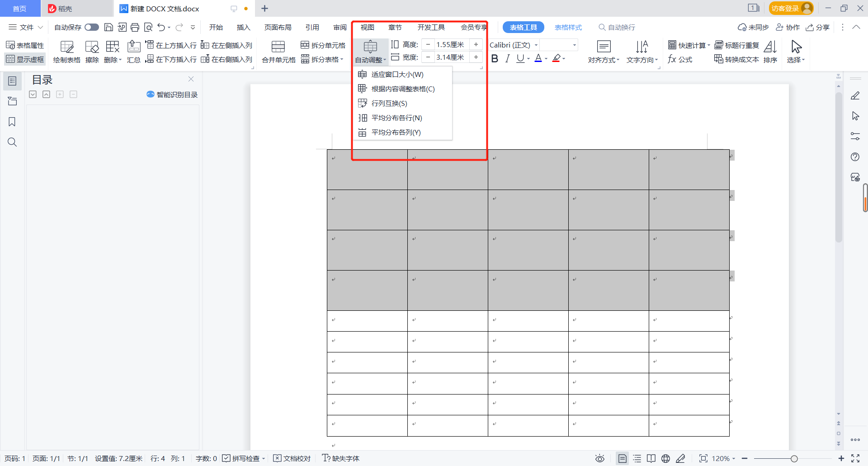Click the print icon in quick toolbar
This screenshot has width=868, height=466.
pos(135,27)
